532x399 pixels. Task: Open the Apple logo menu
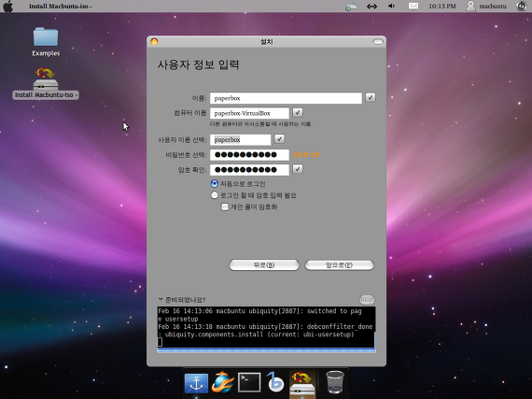coord(7,7)
